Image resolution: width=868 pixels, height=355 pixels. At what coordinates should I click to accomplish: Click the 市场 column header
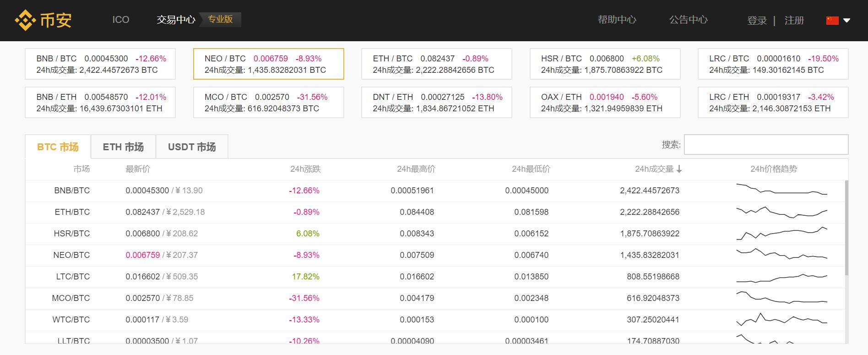point(81,169)
